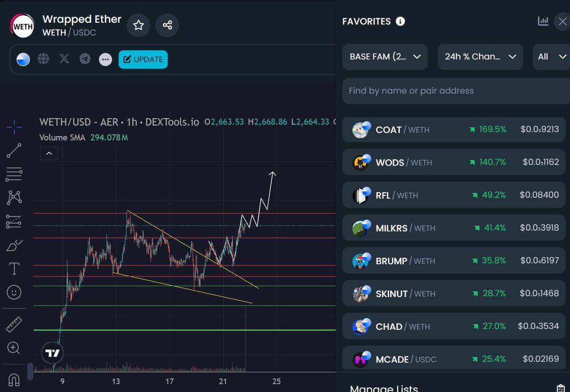Click the $0.08400 RFL price
The height and width of the screenshot is (392, 570).
(x=540, y=195)
